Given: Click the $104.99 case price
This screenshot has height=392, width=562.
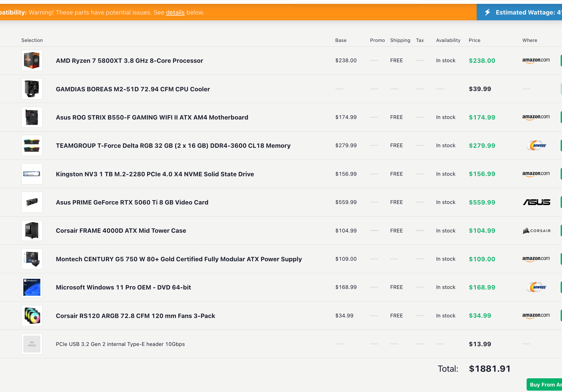Looking at the screenshot, I should point(482,231).
